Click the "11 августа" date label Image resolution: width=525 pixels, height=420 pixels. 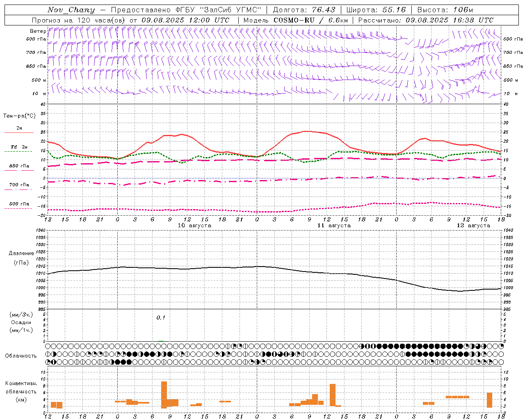[x=334, y=226]
